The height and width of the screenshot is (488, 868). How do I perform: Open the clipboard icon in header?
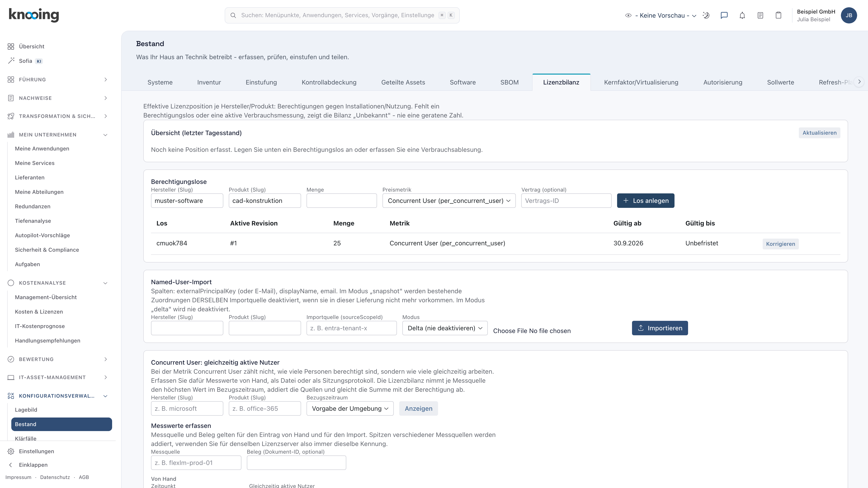[778, 15]
